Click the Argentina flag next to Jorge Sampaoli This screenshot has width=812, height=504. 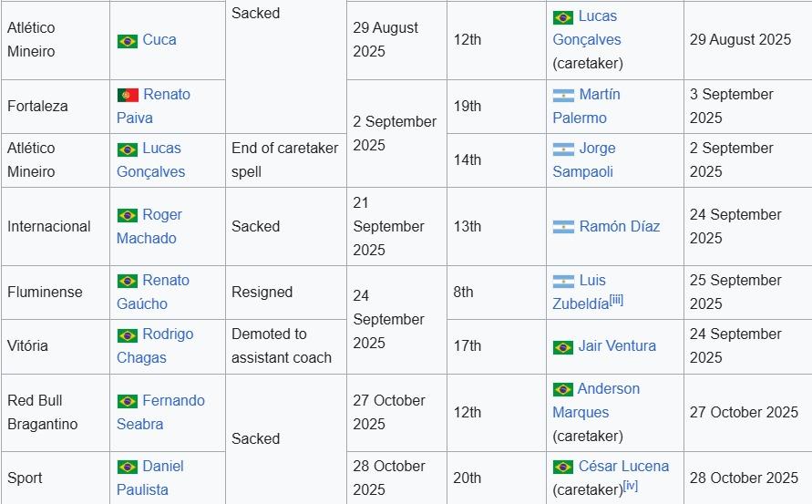(x=563, y=149)
